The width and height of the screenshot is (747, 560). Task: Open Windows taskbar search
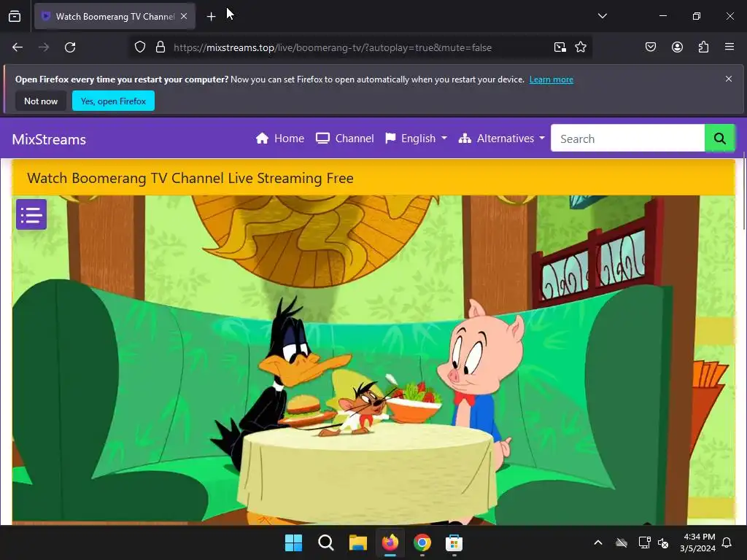point(326,542)
